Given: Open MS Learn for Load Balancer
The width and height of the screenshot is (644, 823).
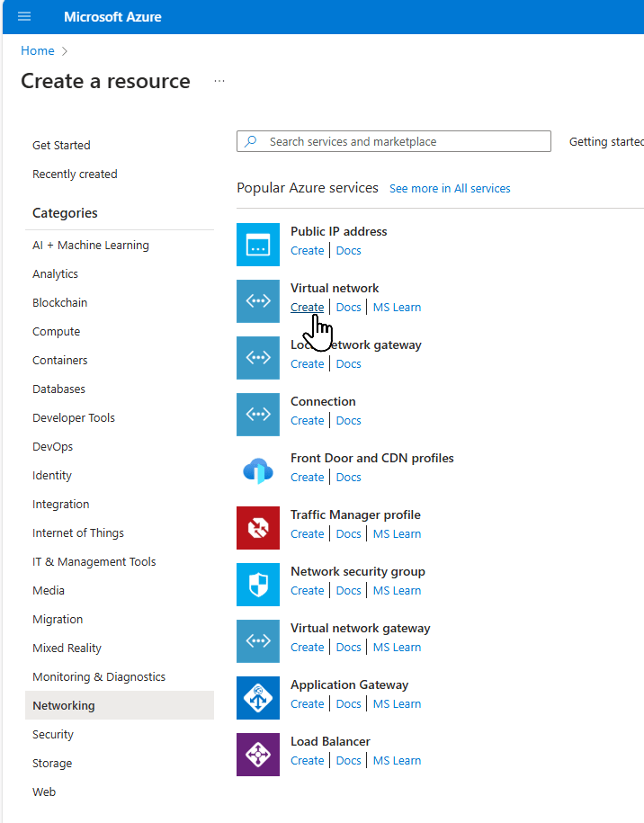Looking at the screenshot, I should 397,761.
